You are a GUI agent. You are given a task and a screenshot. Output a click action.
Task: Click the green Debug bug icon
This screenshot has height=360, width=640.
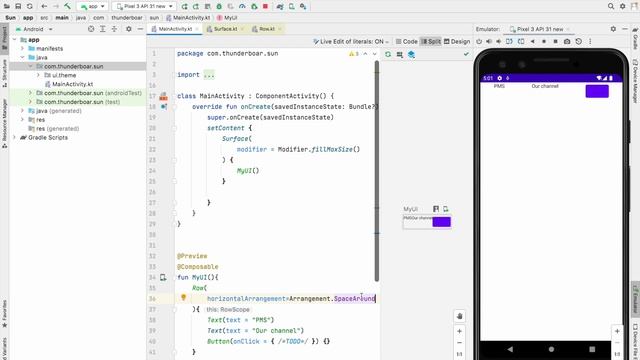219,7
